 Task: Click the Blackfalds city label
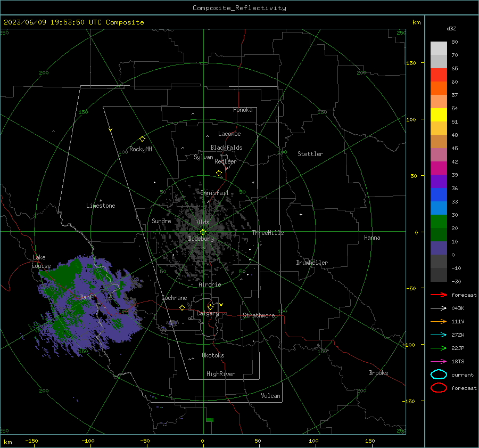coord(226,148)
